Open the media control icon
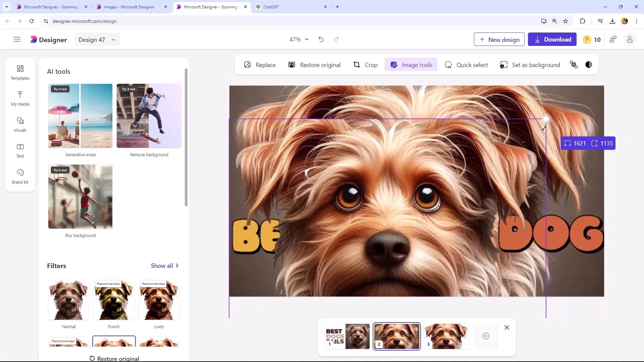The height and width of the screenshot is (362, 644). pos(600,21)
